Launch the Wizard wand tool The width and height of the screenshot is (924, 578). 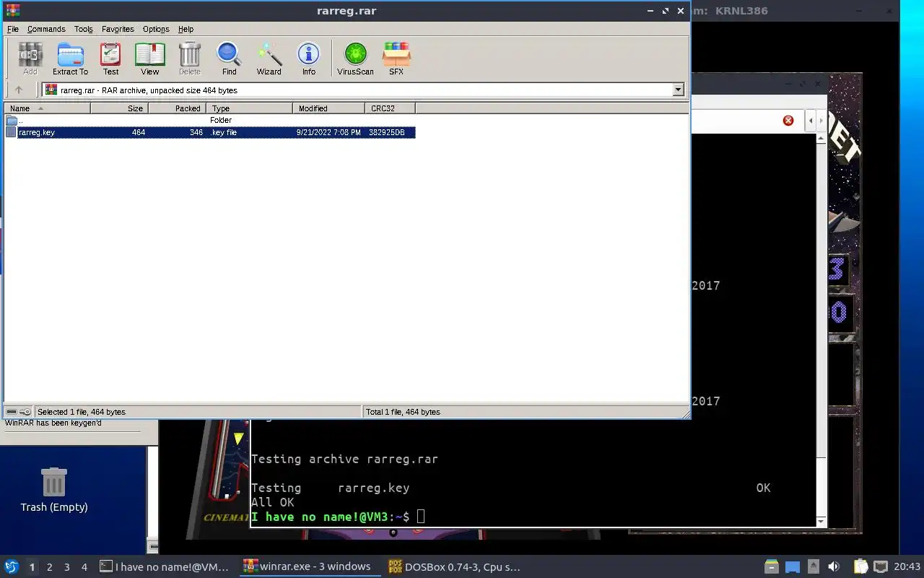click(x=269, y=59)
